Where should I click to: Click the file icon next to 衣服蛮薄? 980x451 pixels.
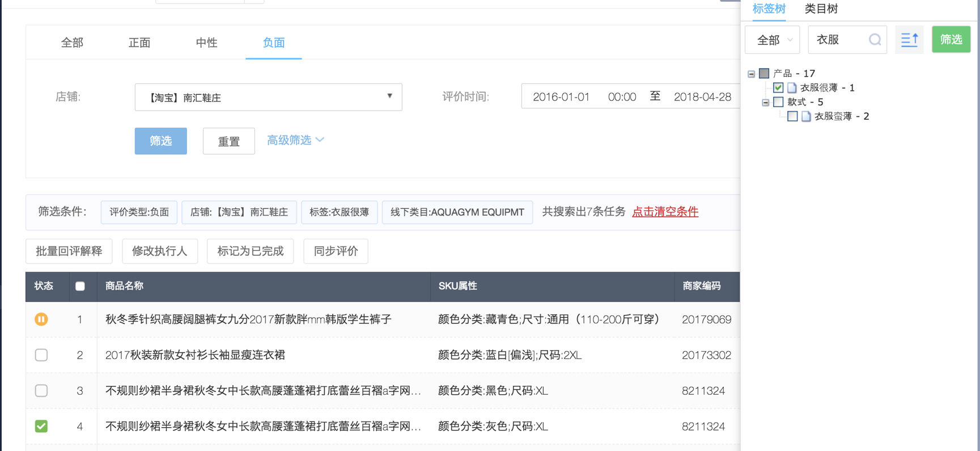(806, 116)
